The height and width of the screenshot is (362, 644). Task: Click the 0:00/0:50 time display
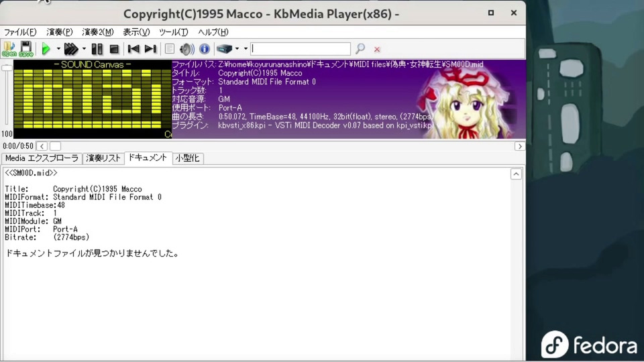tap(18, 146)
